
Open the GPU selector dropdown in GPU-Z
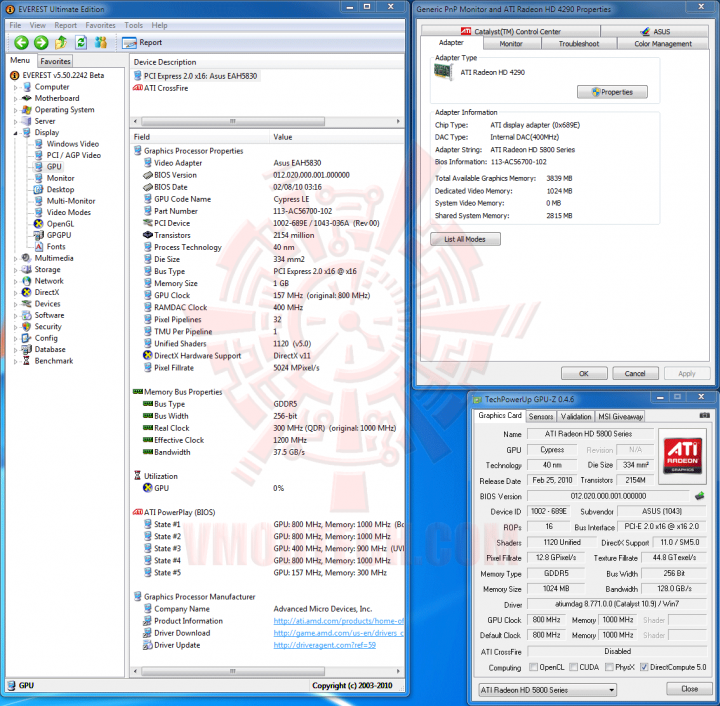pos(547,689)
